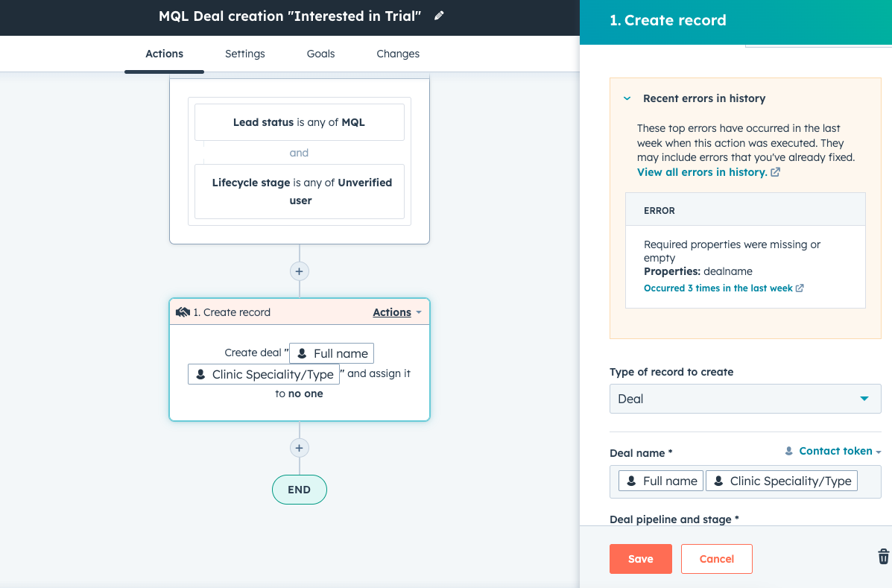This screenshot has width=892, height=588.
Task: Click the Cancel button
Action: pyautogui.click(x=716, y=558)
